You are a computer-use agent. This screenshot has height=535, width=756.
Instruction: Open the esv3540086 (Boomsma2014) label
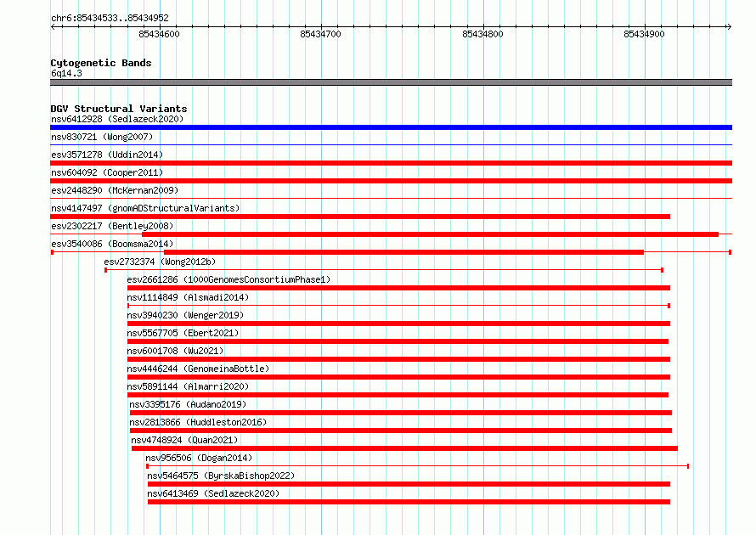click(x=112, y=244)
